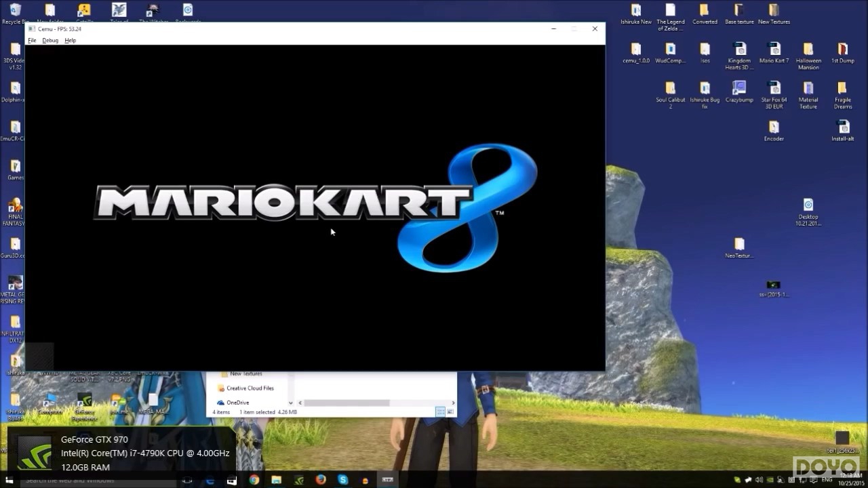This screenshot has height=488, width=868.
Task: Open the Help menu in Cemu
Action: [x=71, y=41]
